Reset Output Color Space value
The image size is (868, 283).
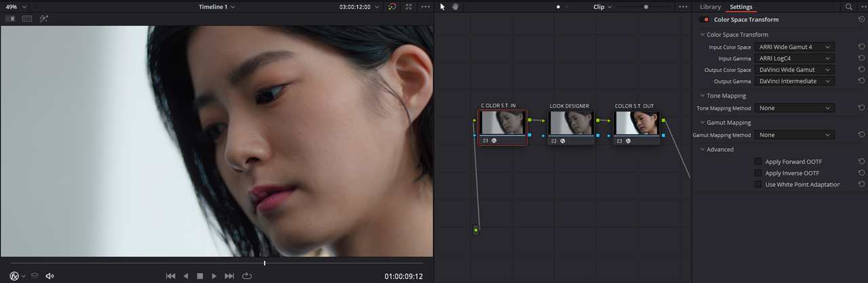[861, 70]
